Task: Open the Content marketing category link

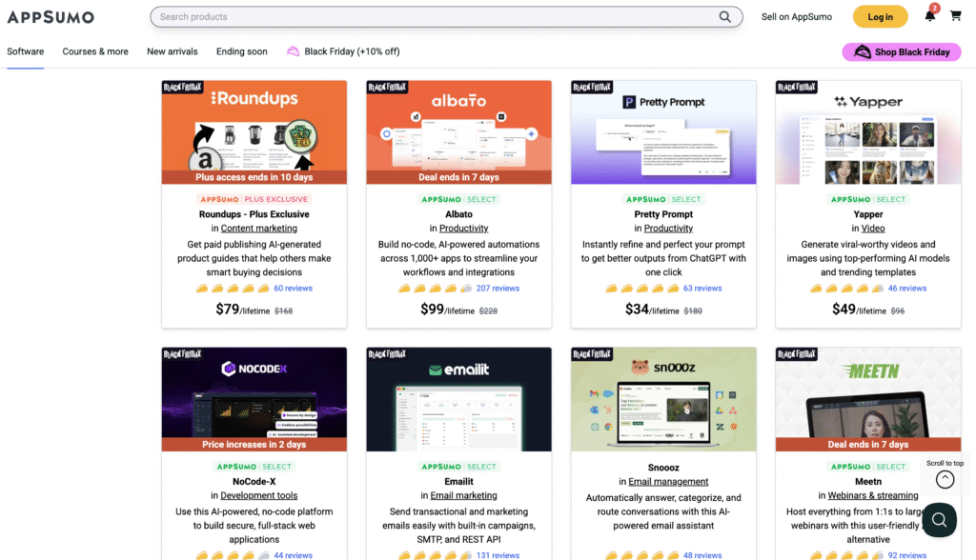Action: pyautogui.click(x=259, y=229)
